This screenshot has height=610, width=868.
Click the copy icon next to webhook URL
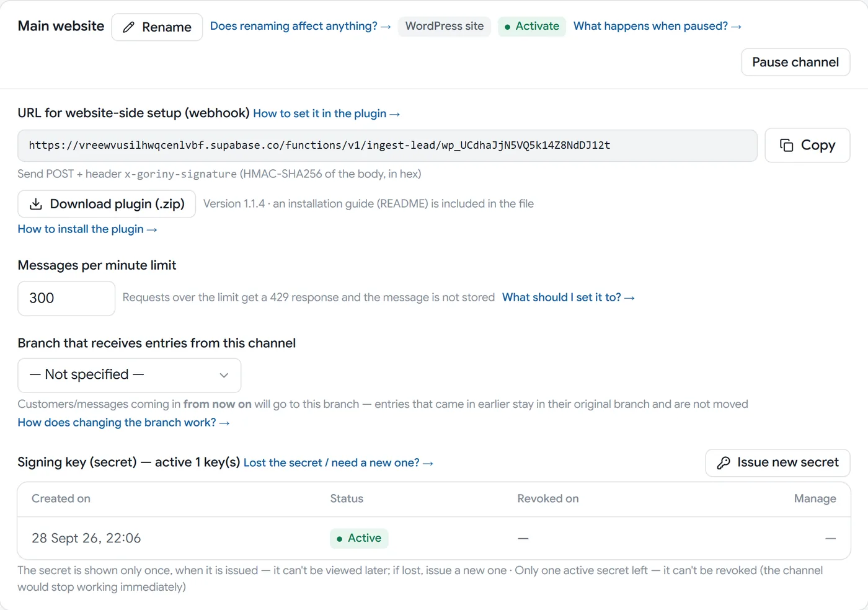[786, 145]
